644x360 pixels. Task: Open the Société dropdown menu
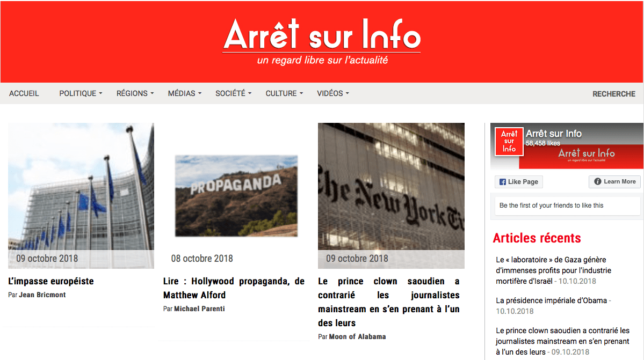pos(233,93)
